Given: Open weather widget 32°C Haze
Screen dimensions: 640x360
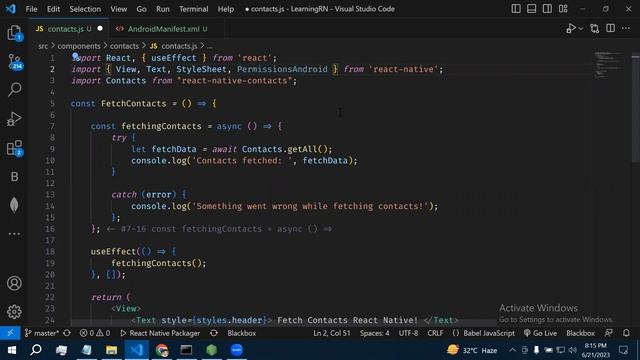Looking at the screenshot, I should 472,350.
